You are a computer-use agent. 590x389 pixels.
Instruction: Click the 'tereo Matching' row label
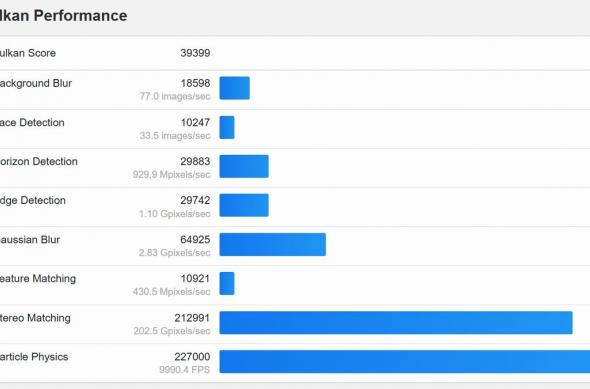click(35, 318)
